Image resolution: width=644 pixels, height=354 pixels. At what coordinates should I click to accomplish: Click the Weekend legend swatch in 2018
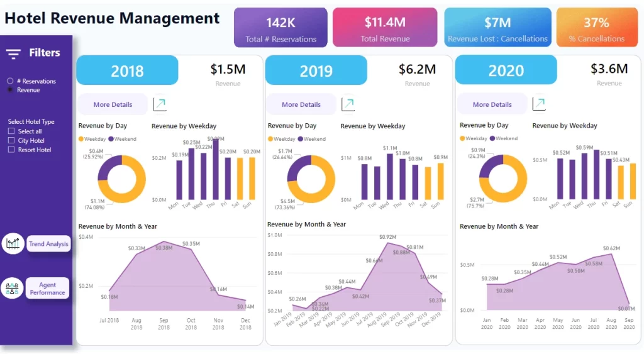click(111, 139)
